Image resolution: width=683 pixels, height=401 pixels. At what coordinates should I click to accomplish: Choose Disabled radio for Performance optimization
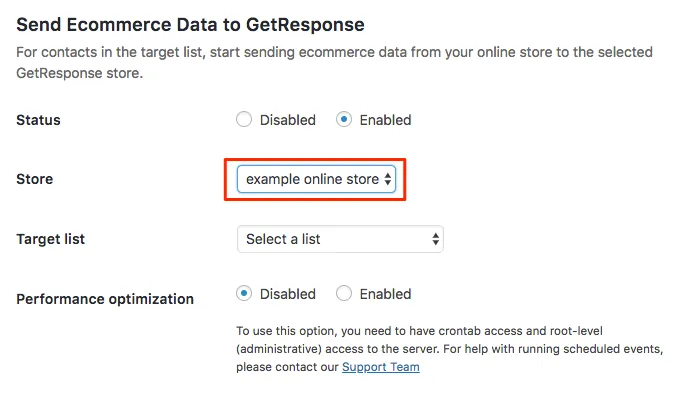click(x=244, y=293)
